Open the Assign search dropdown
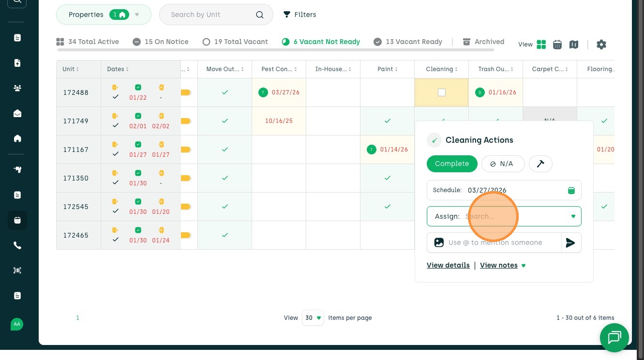Screen dimensions: 644x360 tap(573, 216)
